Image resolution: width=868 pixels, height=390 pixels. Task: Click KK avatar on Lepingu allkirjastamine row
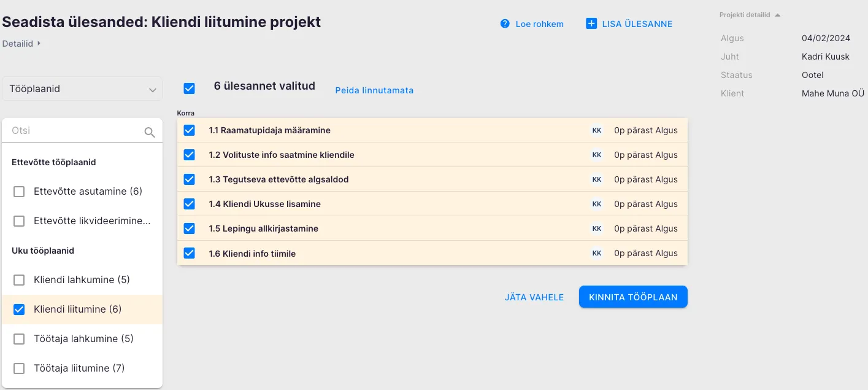[597, 228]
